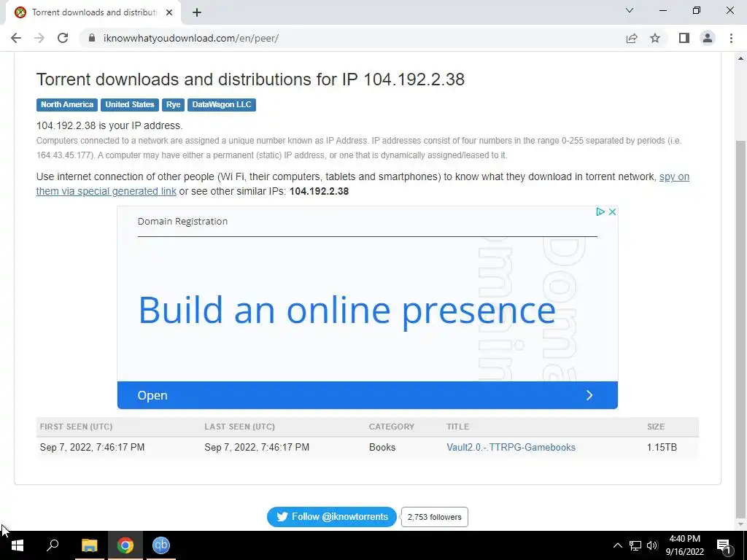Share this page via the share icon
Viewport: 747px width, 560px height.
tap(632, 38)
